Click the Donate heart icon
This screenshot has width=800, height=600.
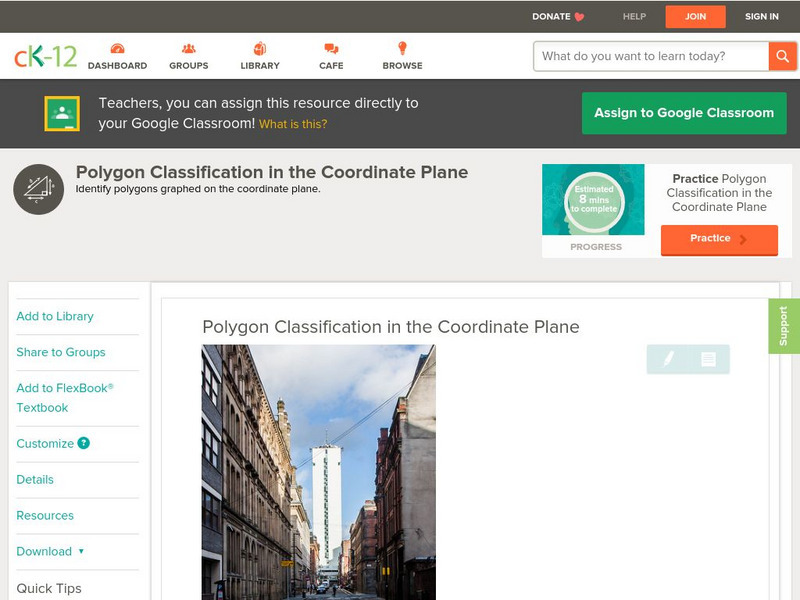(x=579, y=17)
